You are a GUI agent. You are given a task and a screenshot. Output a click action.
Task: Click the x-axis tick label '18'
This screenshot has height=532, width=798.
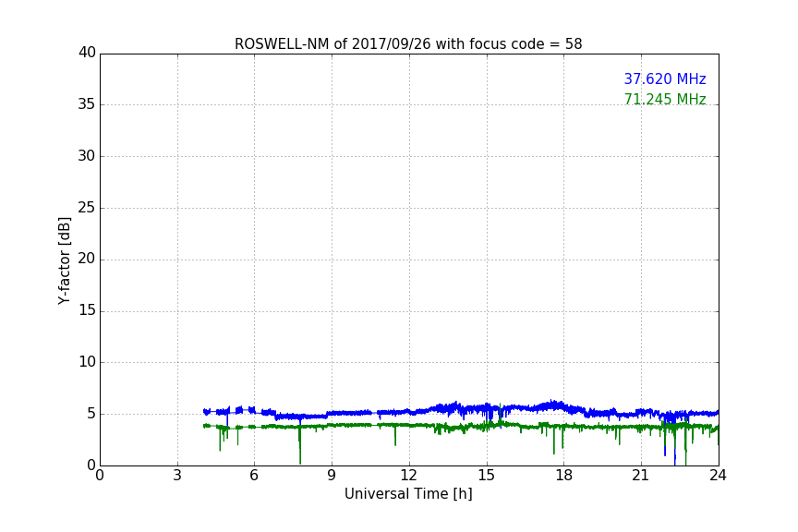tap(564, 476)
